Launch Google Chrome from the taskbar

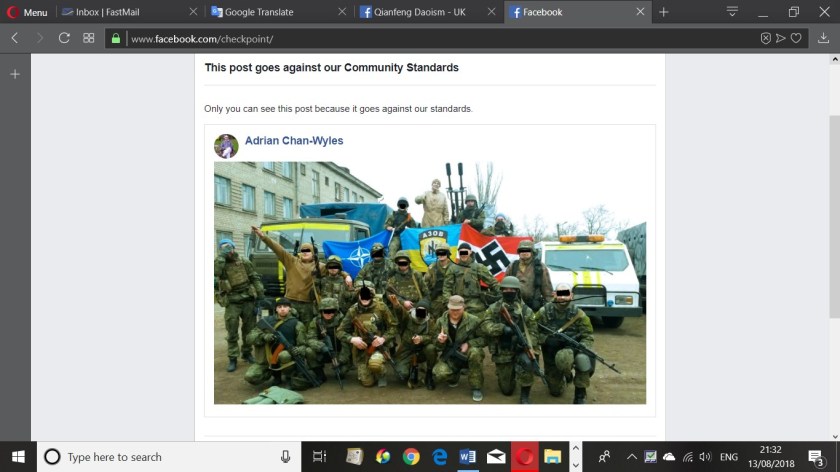pos(411,457)
